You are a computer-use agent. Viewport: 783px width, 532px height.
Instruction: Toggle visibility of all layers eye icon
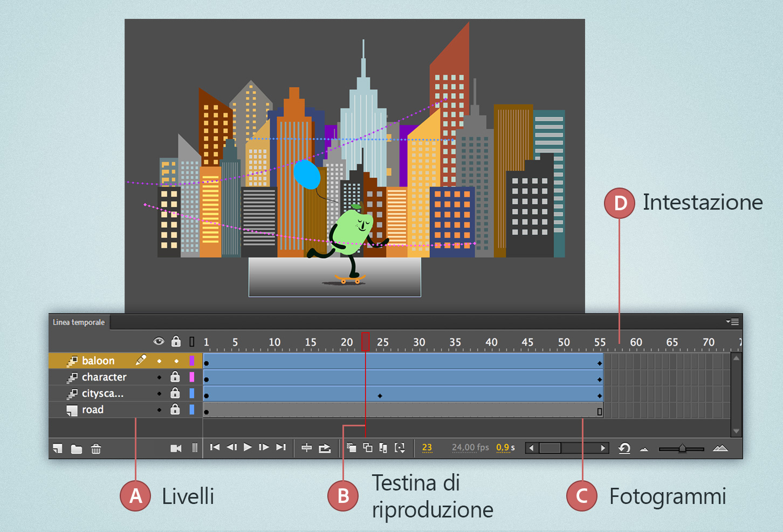click(x=159, y=341)
